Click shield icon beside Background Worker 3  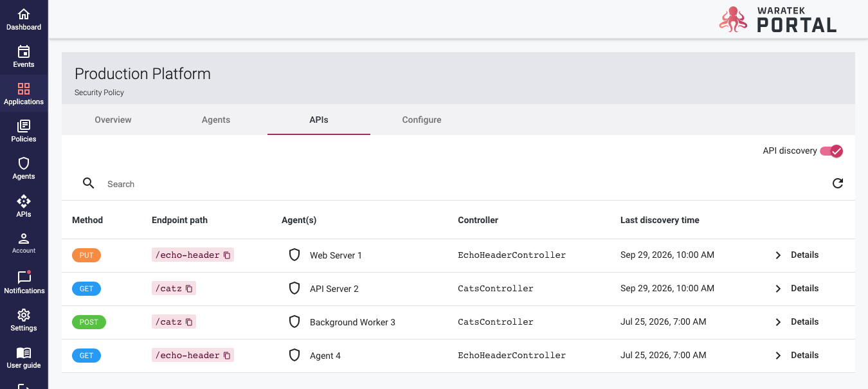coord(294,322)
